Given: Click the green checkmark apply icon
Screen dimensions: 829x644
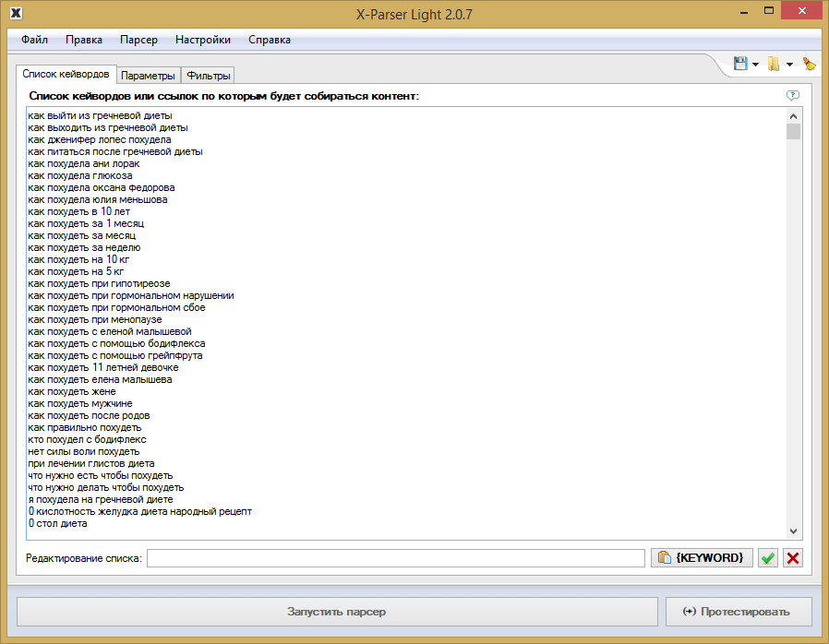Looking at the screenshot, I should click(768, 558).
